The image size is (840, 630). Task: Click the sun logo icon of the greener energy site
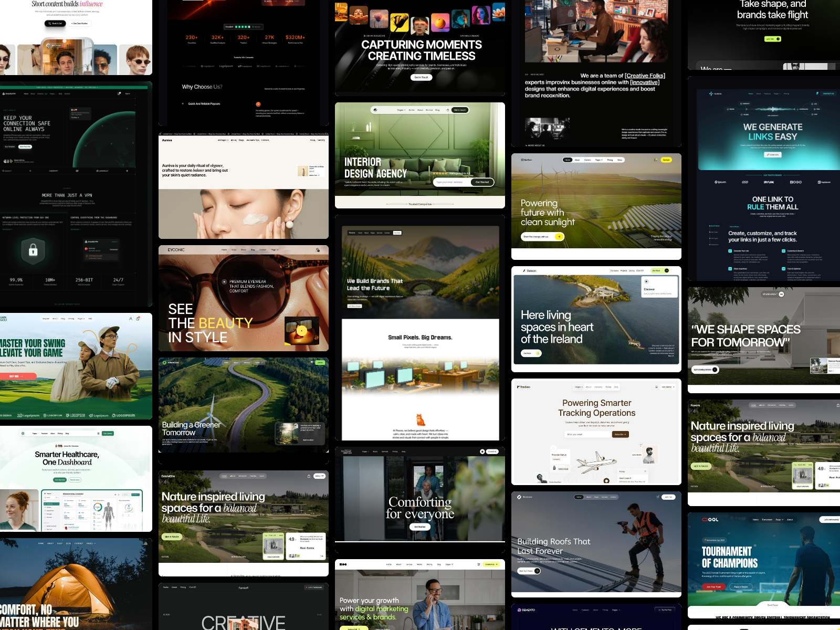(x=163, y=362)
